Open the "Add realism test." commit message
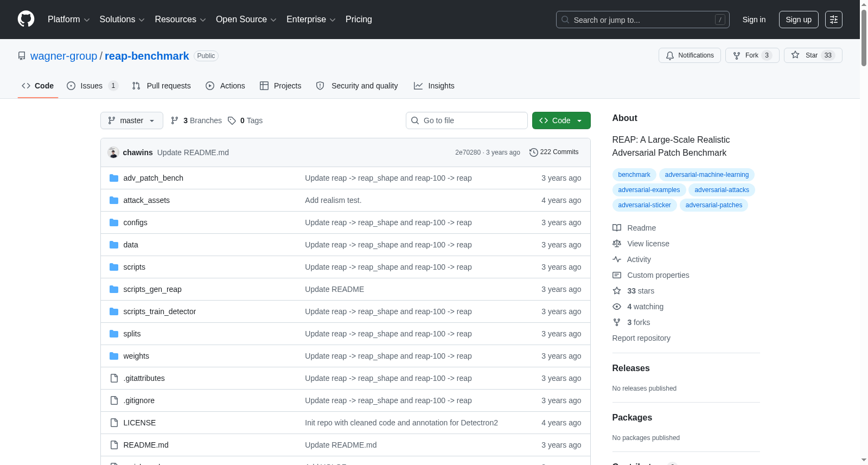The image size is (868, 465). coord(333,200)
